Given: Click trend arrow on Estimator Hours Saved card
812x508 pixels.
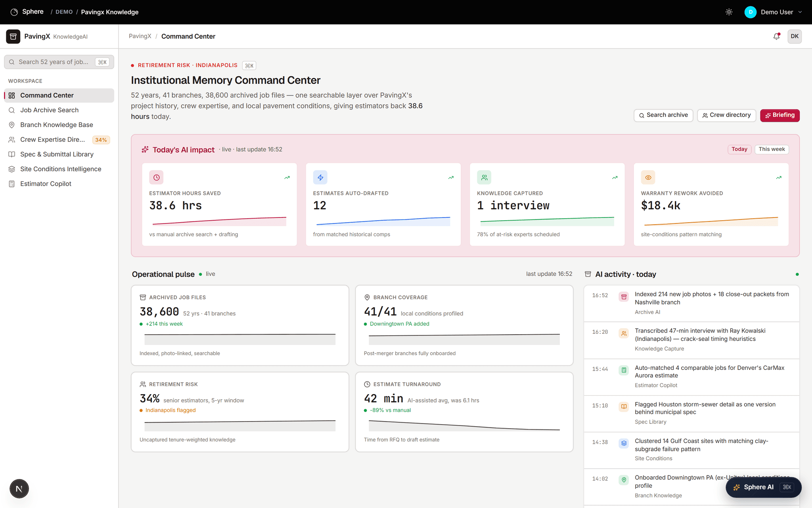Looking at the screenshot, I should click(287, 177).
